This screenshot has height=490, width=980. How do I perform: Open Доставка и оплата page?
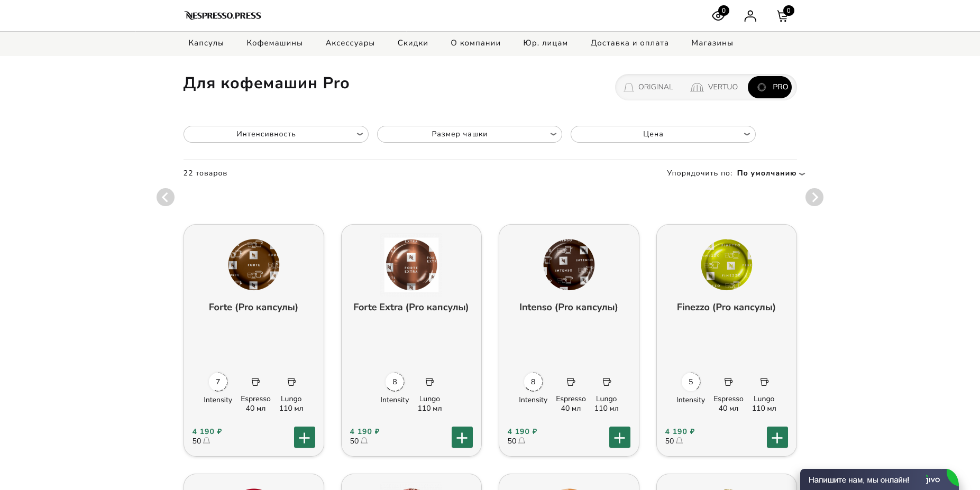(629, 43)
